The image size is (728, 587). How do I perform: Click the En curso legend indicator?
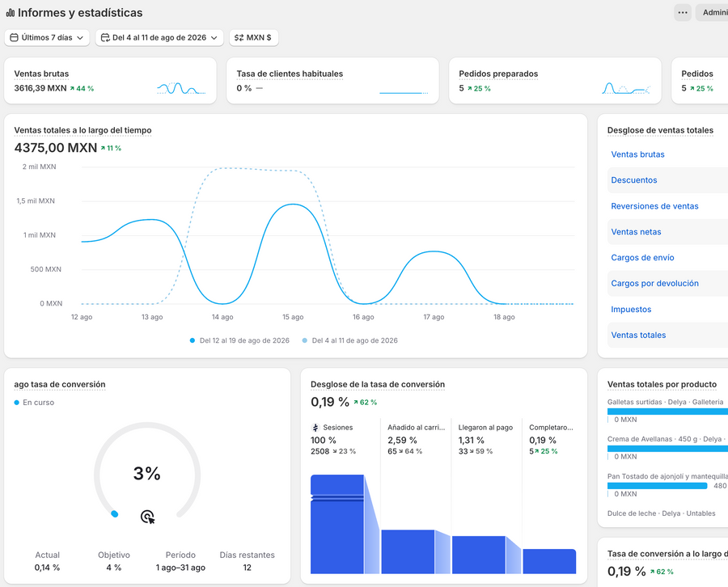coord(34,403)
